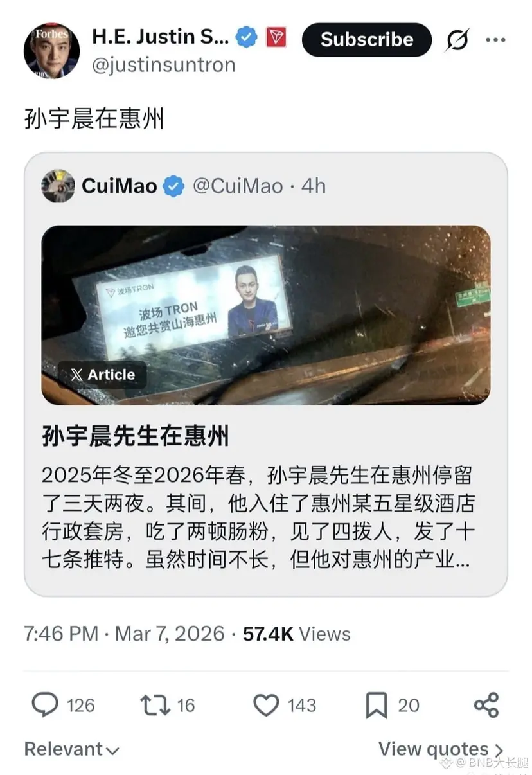Open the @justinsuntron handle
The width and height of the screenshot is (532, 775).
164,65
